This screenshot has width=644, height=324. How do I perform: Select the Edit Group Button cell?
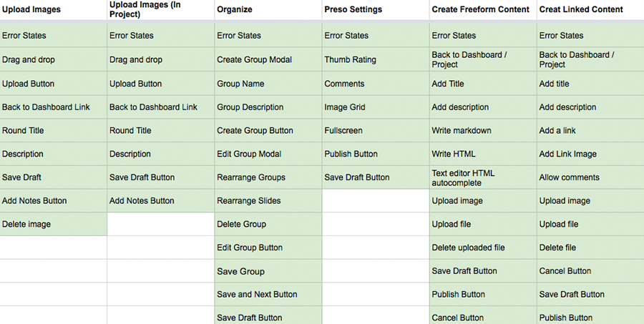pos(268,247)
